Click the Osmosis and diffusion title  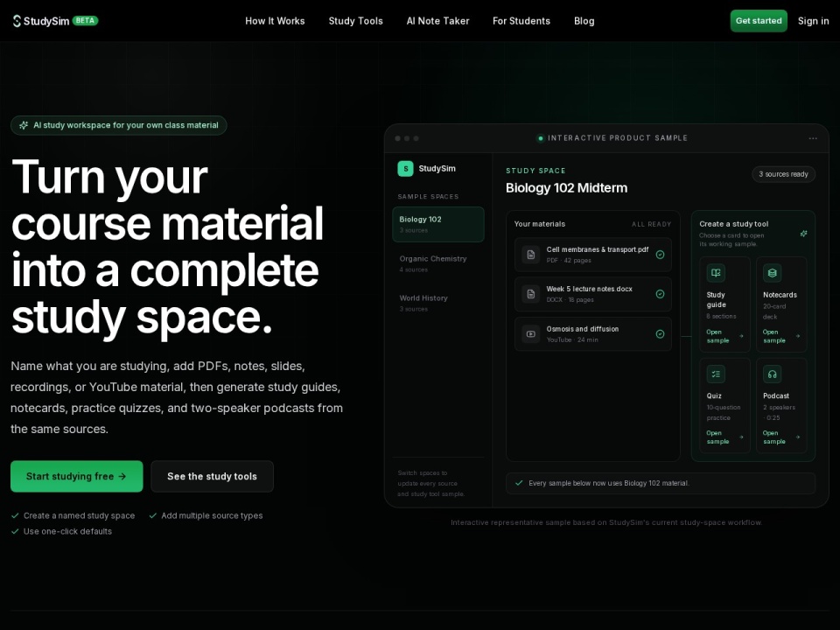click(583, 329)
